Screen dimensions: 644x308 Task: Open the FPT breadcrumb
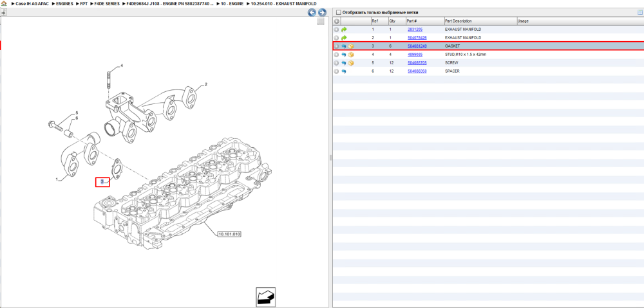click(x=83, y=3)
